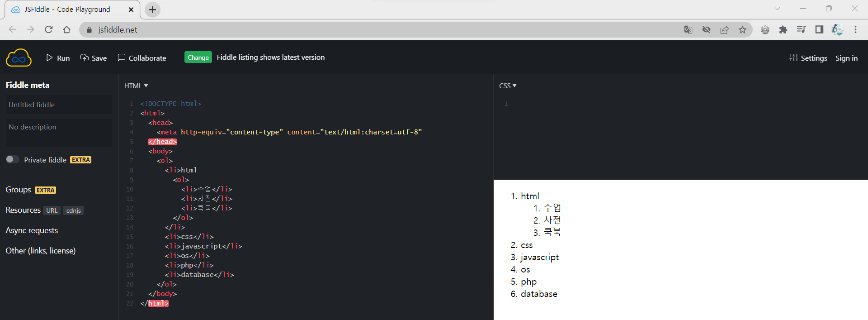Open the Groups section
This screenshot has width=868, height=320.
[x=18, y=190]
